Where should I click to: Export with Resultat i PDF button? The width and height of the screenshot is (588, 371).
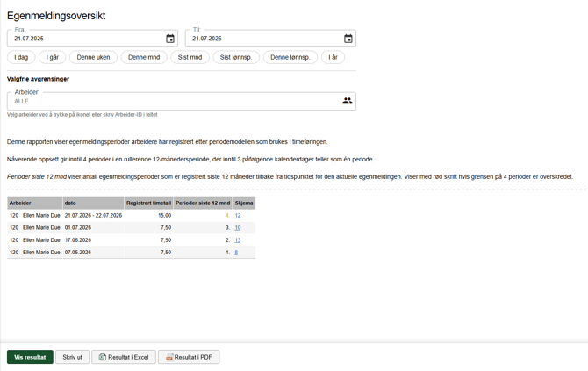click(189, 357)
